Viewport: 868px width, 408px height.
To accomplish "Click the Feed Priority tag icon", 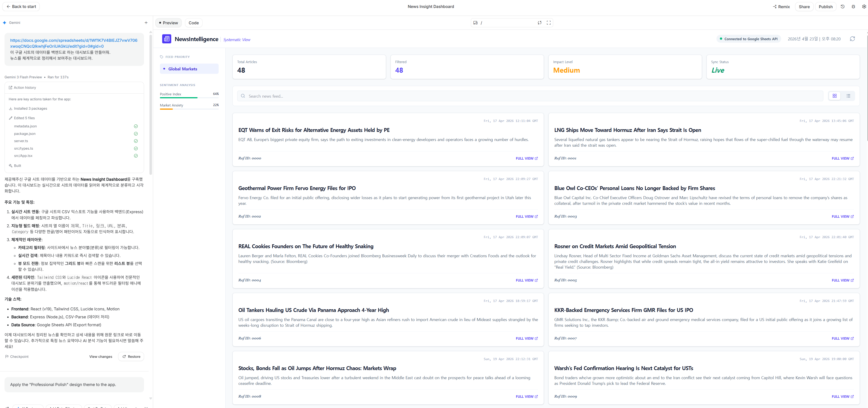I will [x=162, y=57].
